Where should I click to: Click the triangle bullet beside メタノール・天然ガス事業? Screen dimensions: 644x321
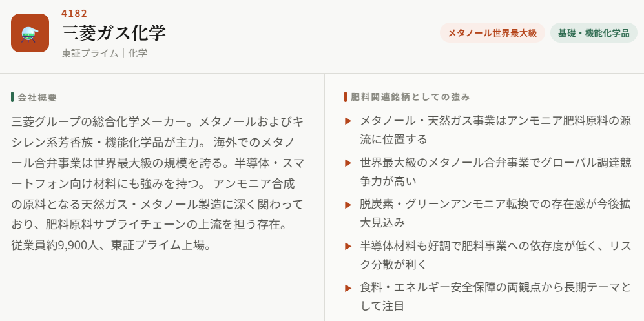348,121
